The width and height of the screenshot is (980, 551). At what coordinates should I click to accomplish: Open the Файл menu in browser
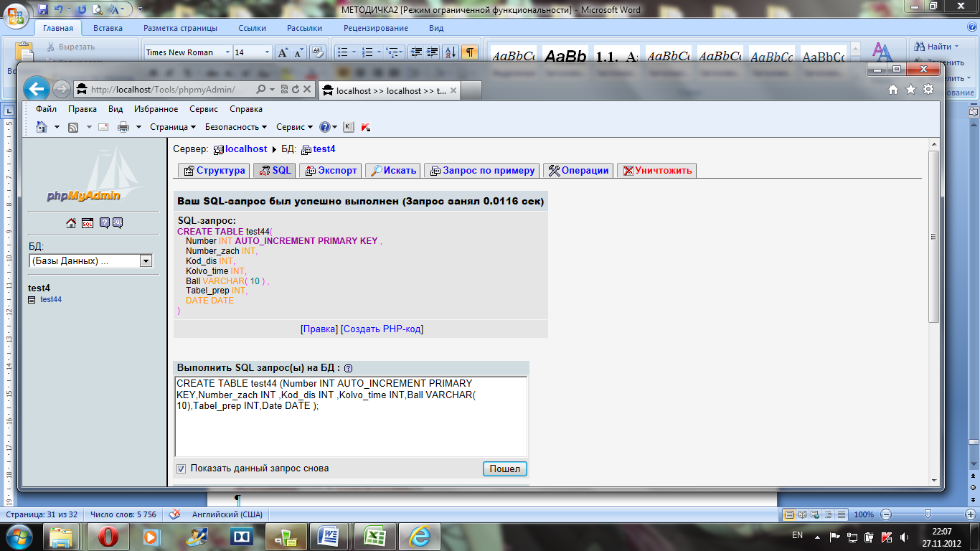47,109
